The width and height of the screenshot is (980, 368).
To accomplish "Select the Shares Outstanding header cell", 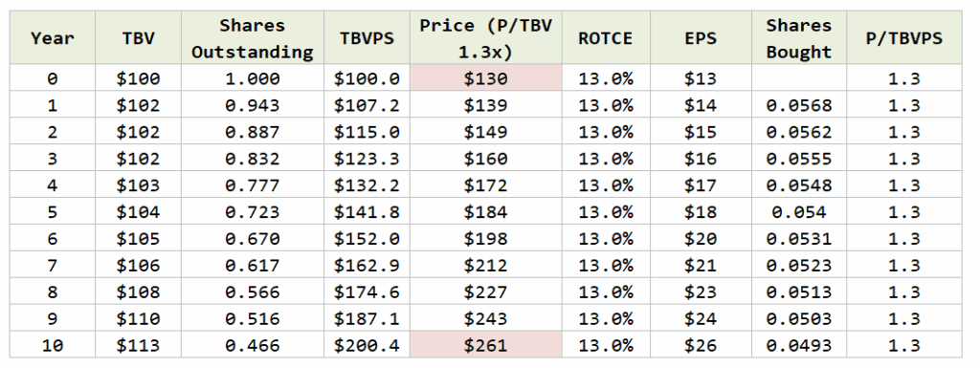I will (x=253, y=37).
